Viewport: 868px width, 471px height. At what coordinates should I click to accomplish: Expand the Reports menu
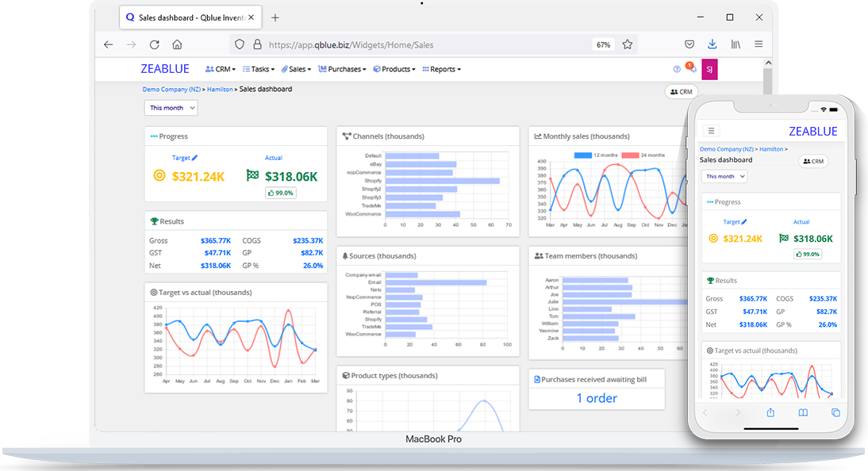pos(442,69)
